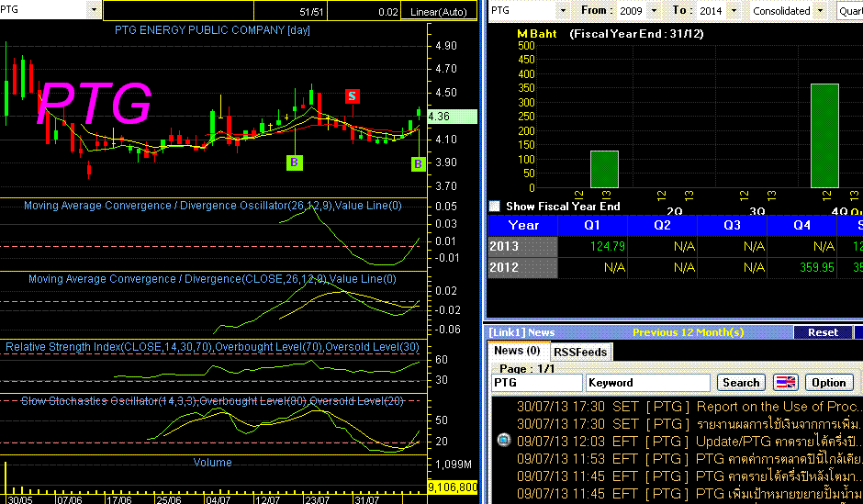Click the Relative Strength Index indicator title
863x504 pixels.
212,347
